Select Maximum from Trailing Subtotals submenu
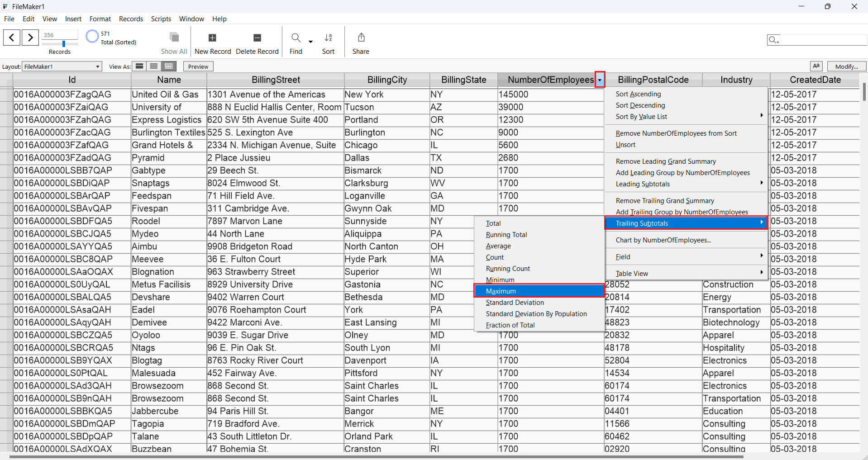The width and height of the screenshot is (868, 460). [539, 291]
